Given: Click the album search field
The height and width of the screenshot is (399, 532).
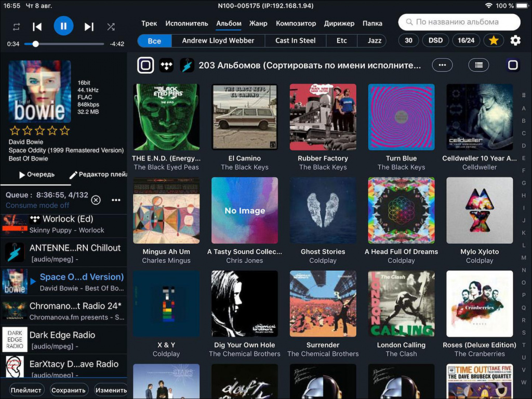Looking at the screenshot, I should tap(459, 22).
